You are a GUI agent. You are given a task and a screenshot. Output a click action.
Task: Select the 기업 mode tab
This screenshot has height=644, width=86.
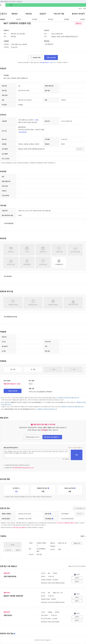tap(11, 5)
